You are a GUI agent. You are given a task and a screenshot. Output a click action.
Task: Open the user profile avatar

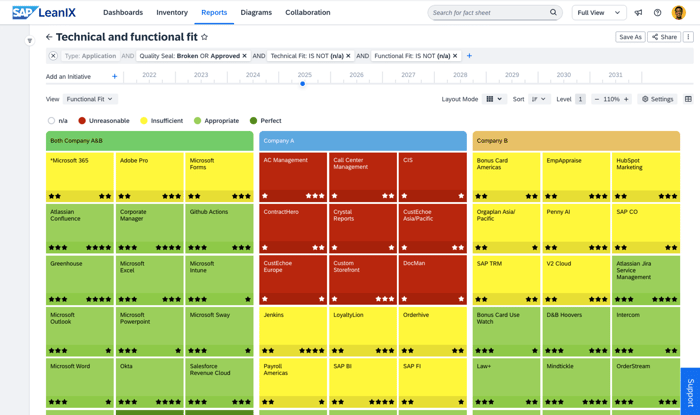point(679,12)
